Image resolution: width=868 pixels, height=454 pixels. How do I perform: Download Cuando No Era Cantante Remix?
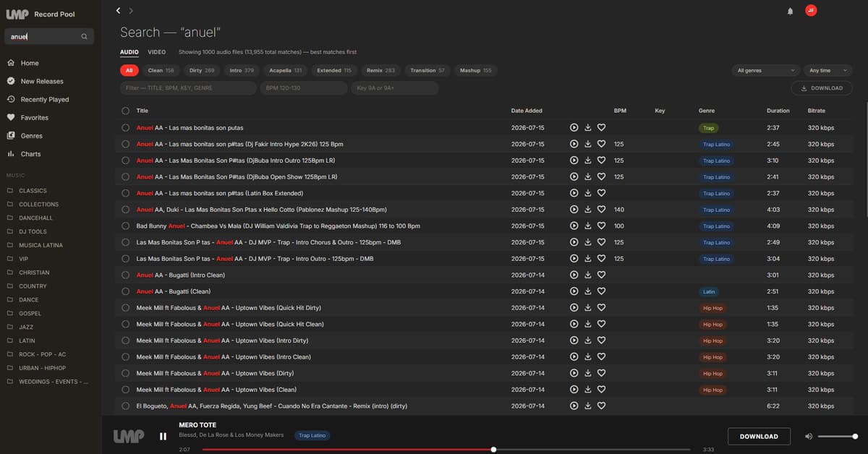tap(588, 406)
